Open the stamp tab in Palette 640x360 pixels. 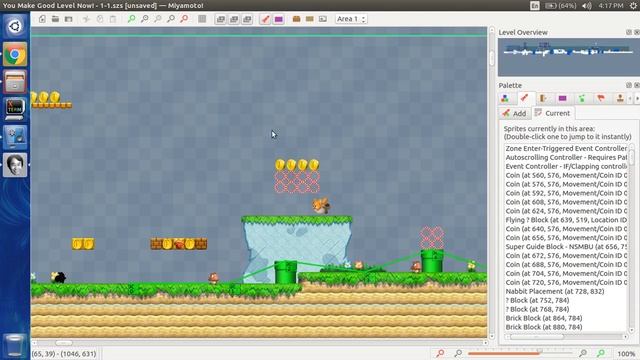(x=620, y=98)
